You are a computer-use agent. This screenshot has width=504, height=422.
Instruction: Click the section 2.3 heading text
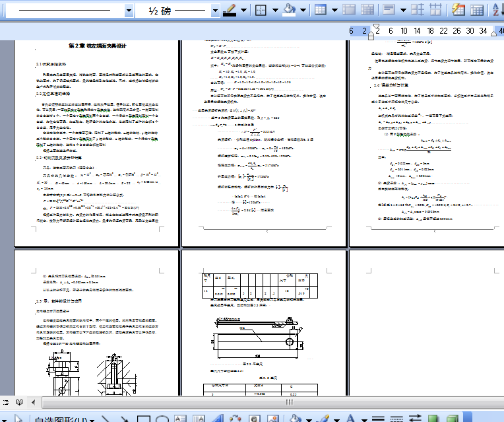tap(59, 158)
